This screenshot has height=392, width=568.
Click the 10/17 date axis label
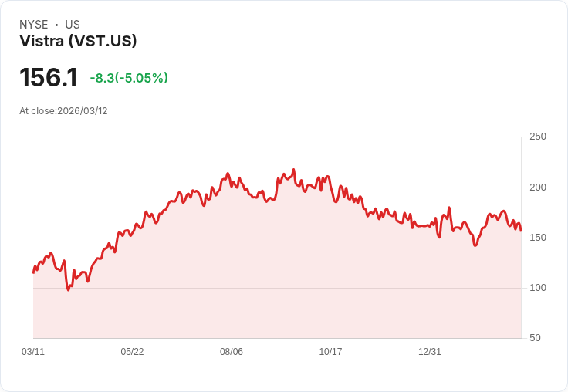(x=330, y=352)
